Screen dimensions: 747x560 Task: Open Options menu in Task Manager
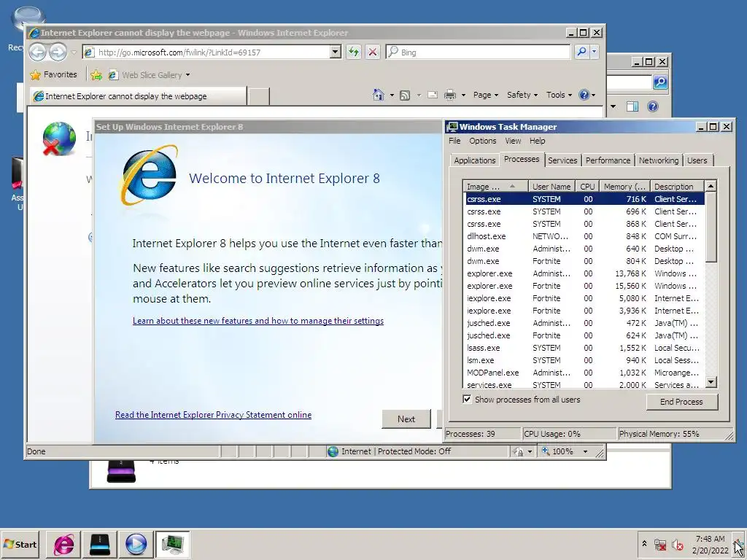(x=483, y=141)
